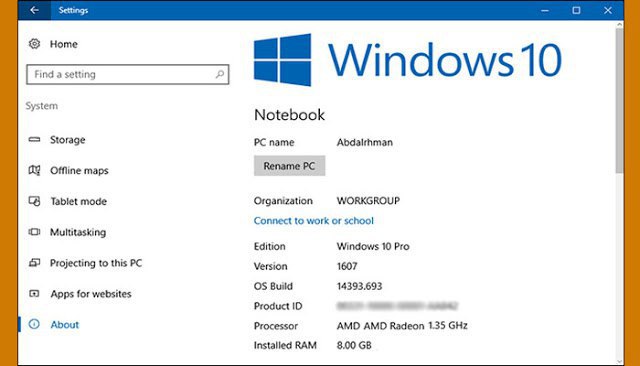Click the scrollbar up arrow
This screenshot has width=640, height=366.
point(620,25)
